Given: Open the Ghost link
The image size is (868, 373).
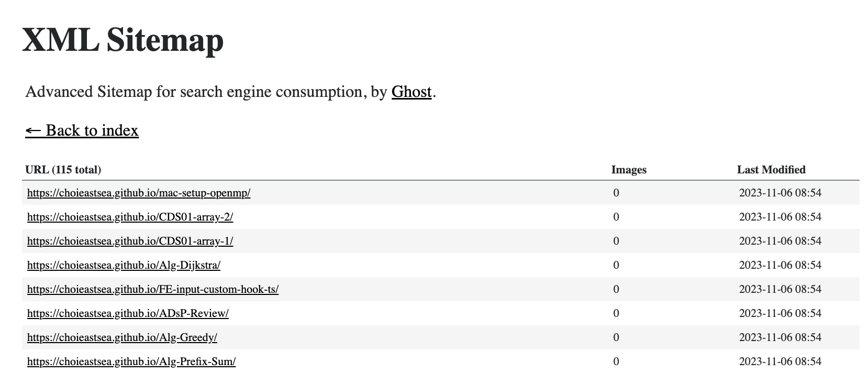Looking at the screenshot, I should click(x=411, y=92).
